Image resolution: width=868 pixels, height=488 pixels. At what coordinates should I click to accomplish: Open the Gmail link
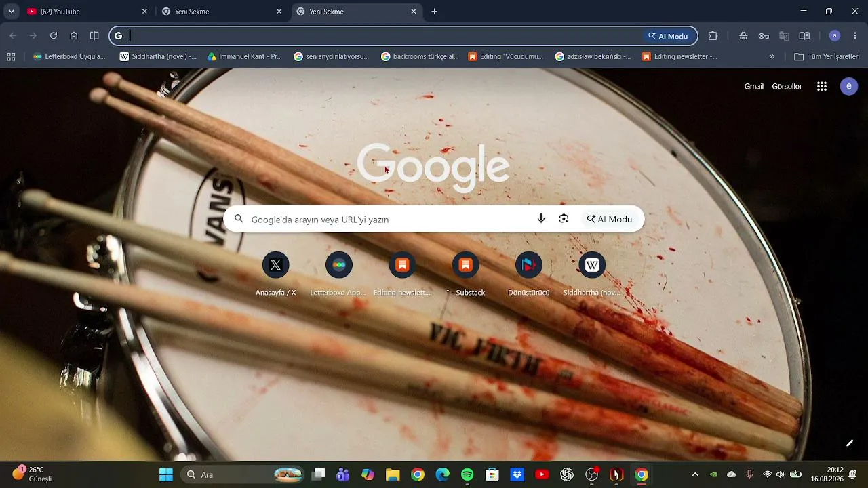point(754,87)
